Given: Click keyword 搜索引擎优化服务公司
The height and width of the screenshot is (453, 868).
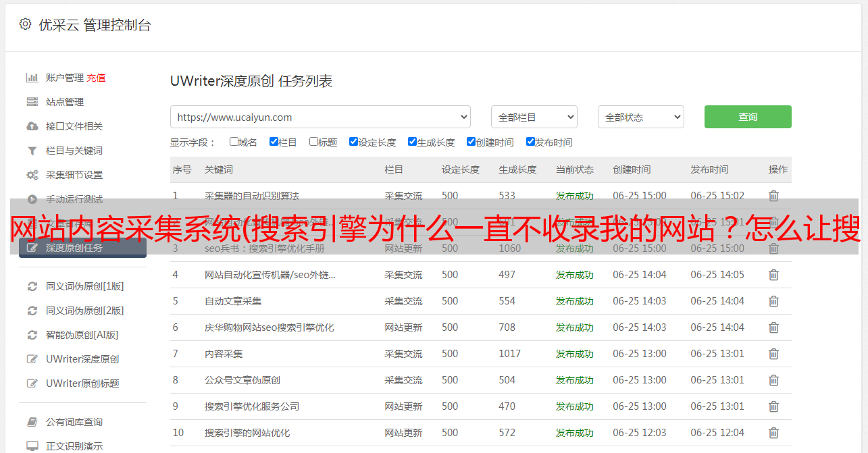Looking at the screenshot, I should click(x=252, y=406).
